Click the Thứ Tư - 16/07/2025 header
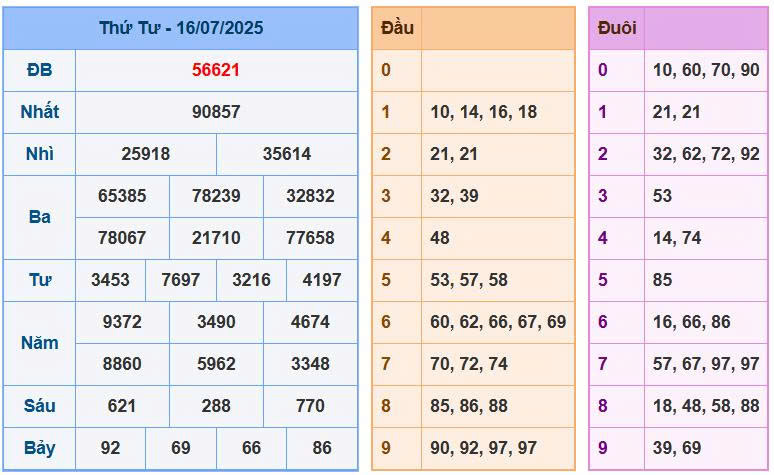Image resolution: width=774 pixels, height=475 pixels. click(x=181, y=28)
